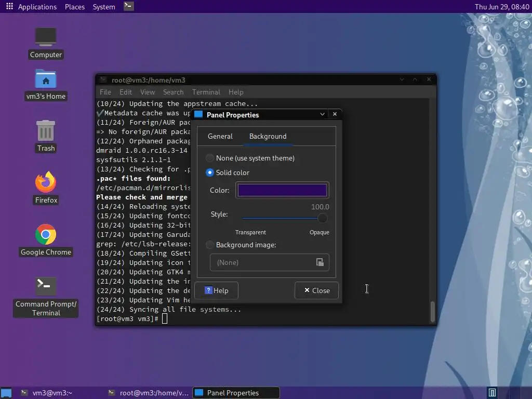This screenshot has width=532, height=399.
Task: Open the System menu in top panel
Action: (104, 7)
